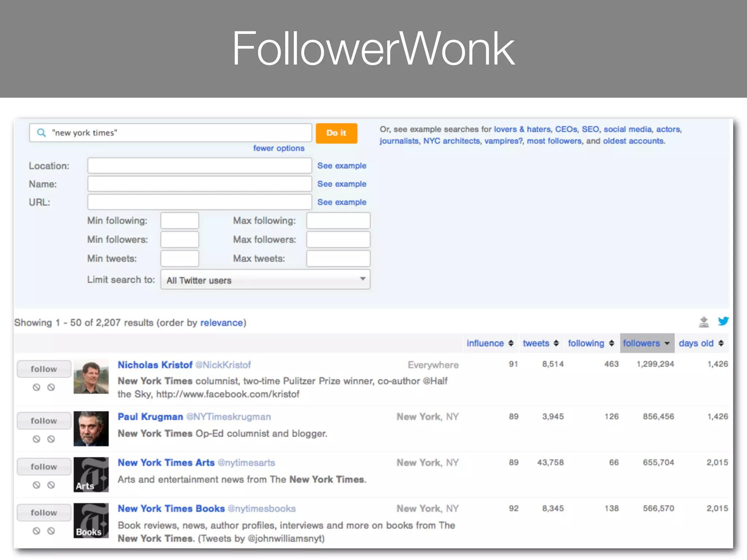Open social media example search
The height and width of the screenshot is (560, 747).
point(627,129)
